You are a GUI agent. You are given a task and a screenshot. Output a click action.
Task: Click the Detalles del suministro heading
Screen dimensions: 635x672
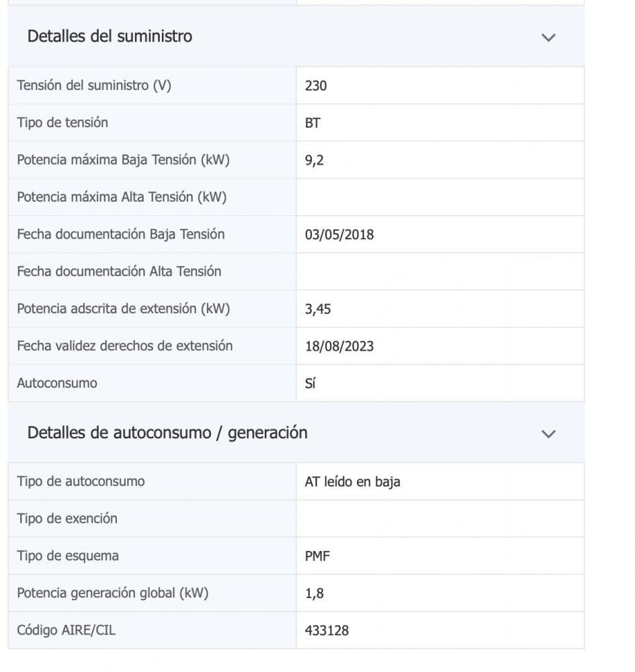coord(110,36)
